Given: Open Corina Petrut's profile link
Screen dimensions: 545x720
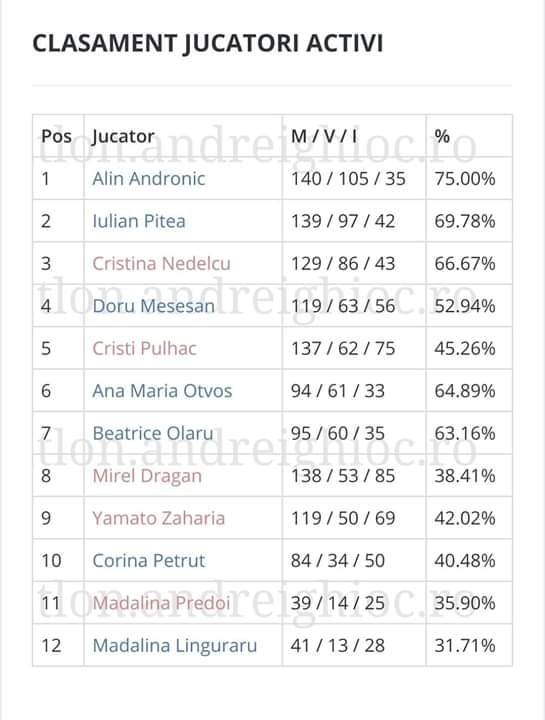Looking at the screenshot, I should 148,561.
